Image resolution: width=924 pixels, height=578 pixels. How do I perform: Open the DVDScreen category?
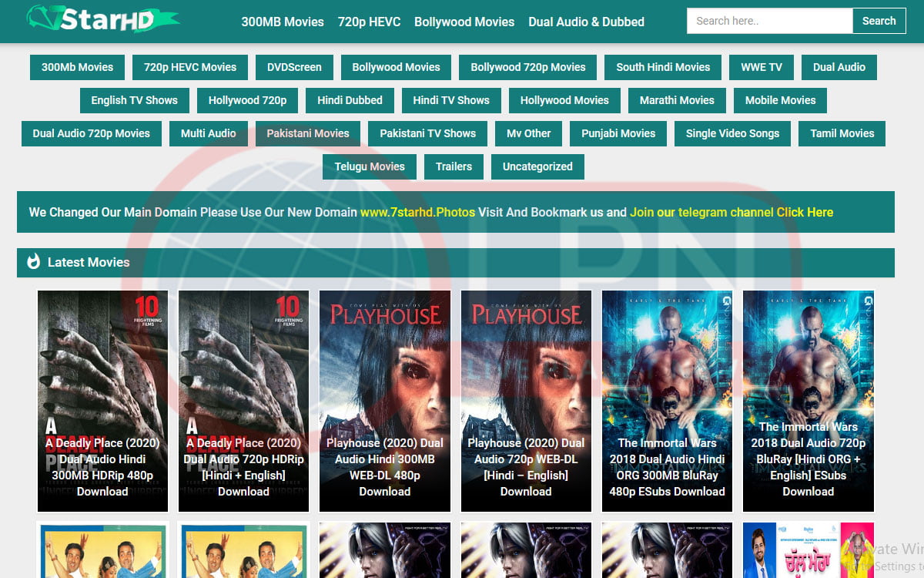[x=294, y=67]
